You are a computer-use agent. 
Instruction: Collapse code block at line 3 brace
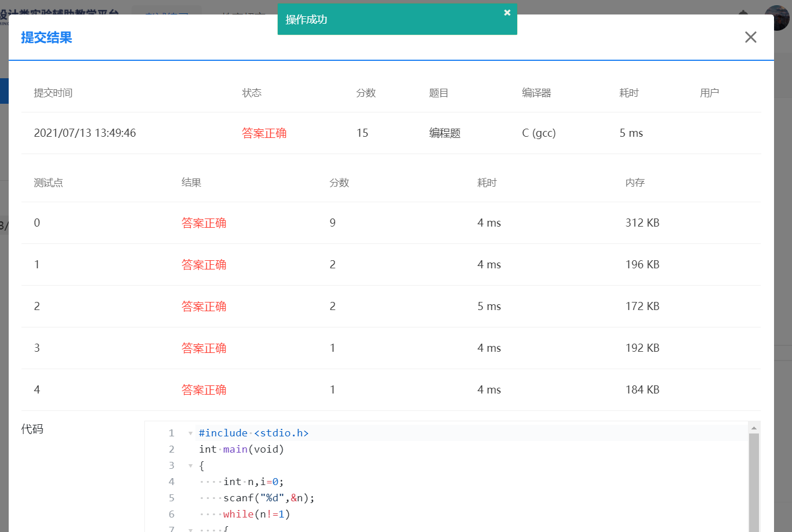pyautogui.click(x=190, y=466)
